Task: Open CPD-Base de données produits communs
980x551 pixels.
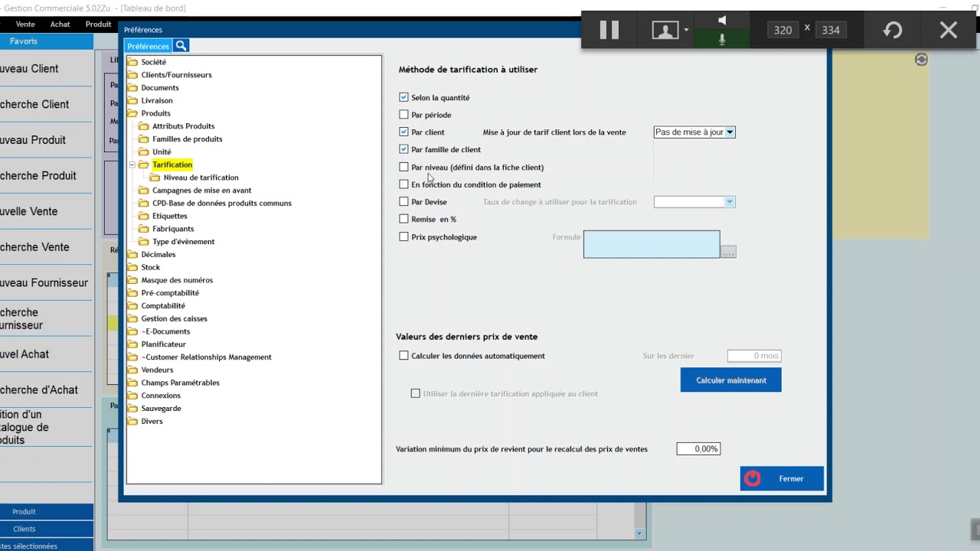Action: pos(222,204)
